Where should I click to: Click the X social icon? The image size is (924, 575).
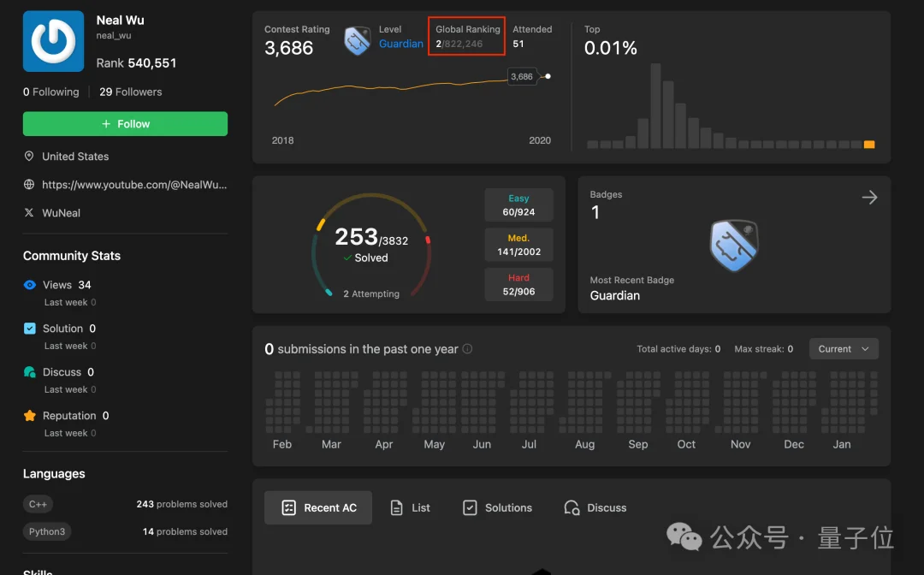point(29,213)
